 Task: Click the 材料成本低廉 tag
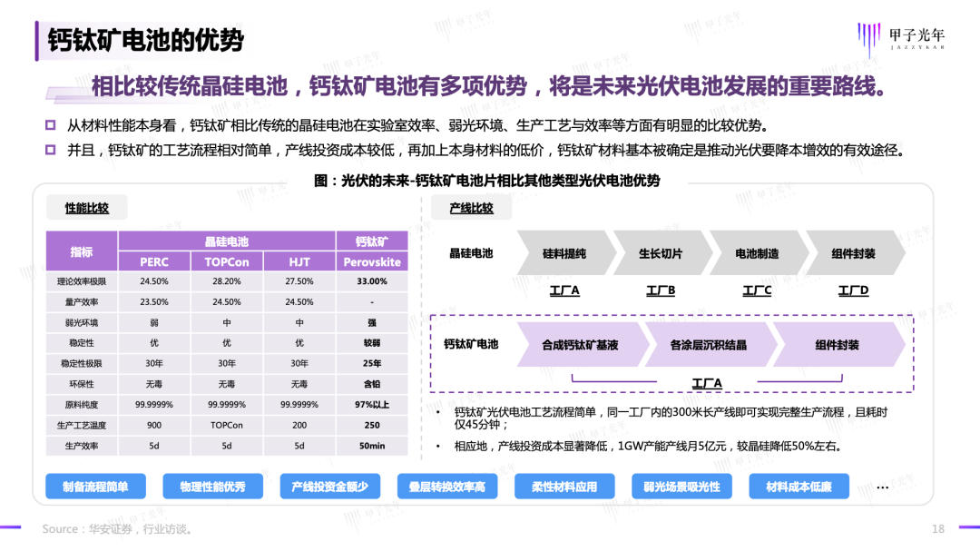pos(799,487)
